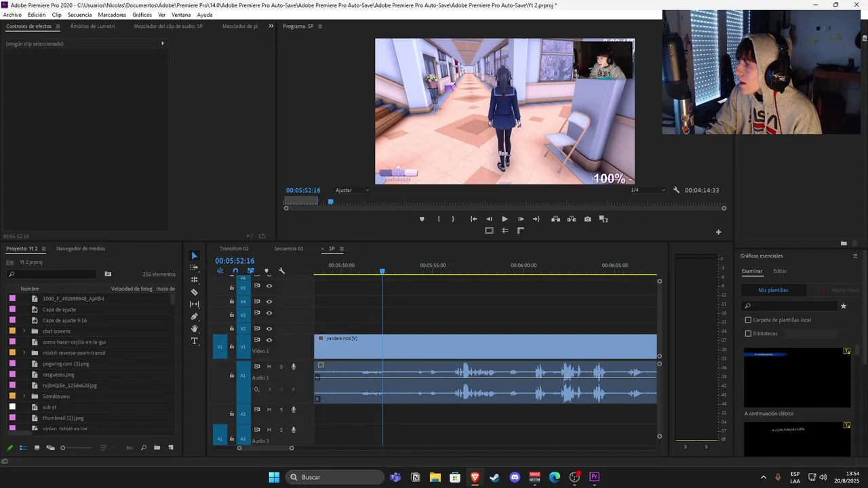This screenshot has width=868, height=488.
Task: Add a marker in the timeline header
Action: 267,271
